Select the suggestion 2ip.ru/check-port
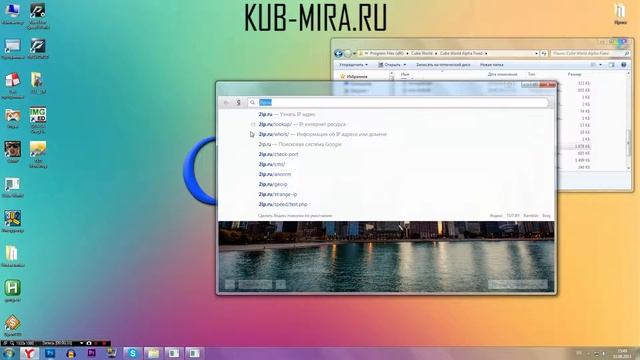Image resolution: width=640 pixels, height=360 pixels. tap(278, 154)
